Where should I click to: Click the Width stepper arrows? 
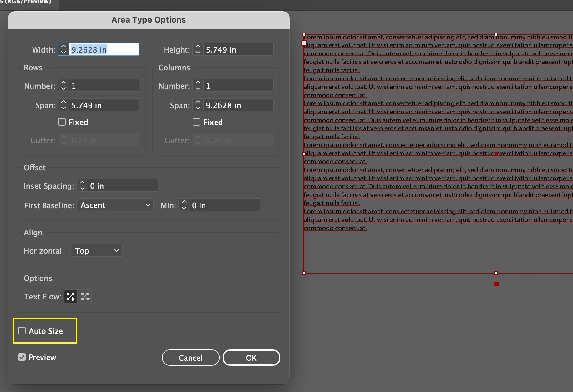tap(63, 49)
